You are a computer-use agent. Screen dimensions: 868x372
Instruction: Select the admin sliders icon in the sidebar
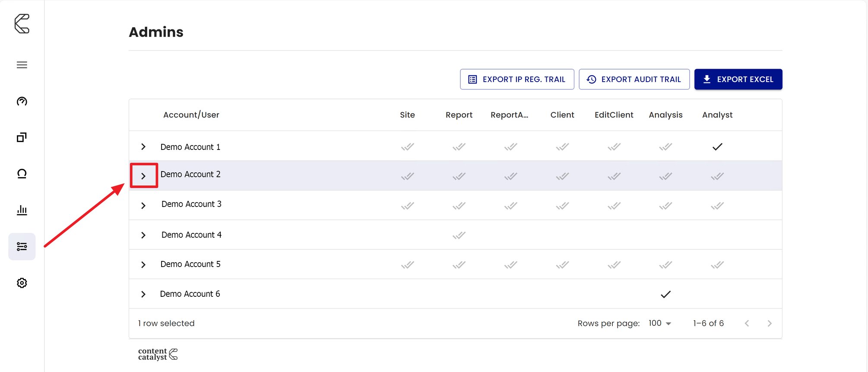coord(22,247)
